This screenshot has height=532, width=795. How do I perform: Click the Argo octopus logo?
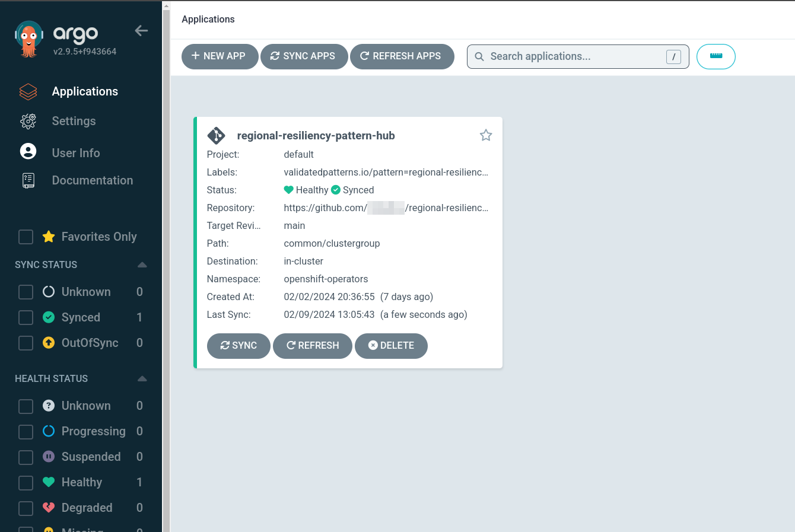coord(28,39)
